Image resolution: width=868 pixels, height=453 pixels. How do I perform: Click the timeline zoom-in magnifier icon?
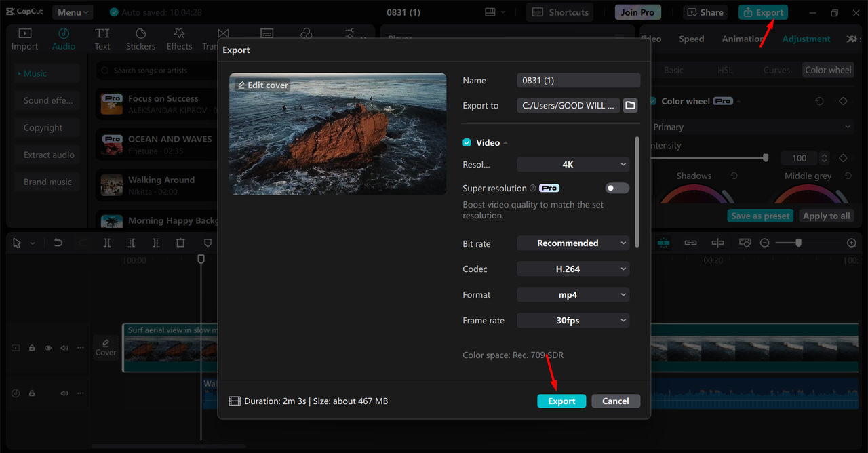[x=852, y=243]
